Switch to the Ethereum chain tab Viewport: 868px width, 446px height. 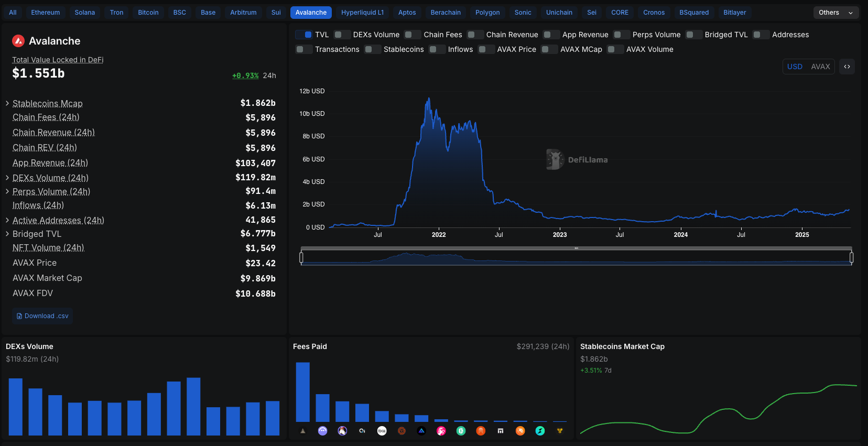click(x=45, y=13)
